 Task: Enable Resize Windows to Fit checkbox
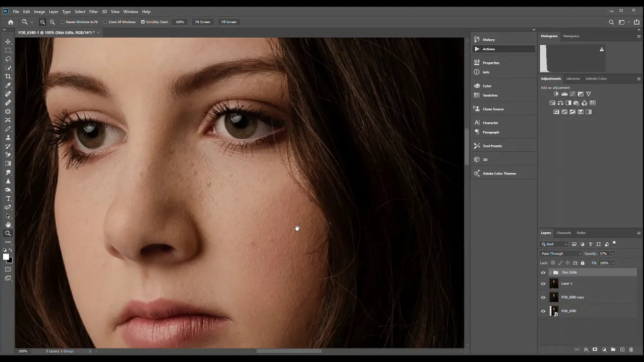pos(63,22)
